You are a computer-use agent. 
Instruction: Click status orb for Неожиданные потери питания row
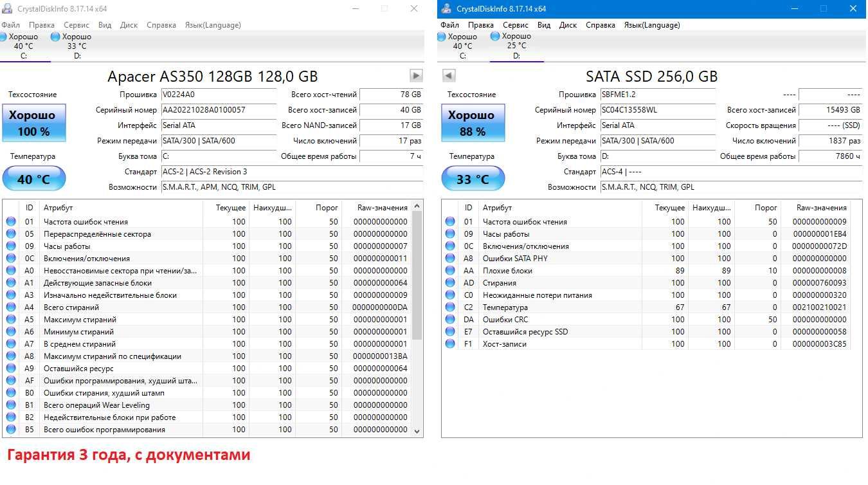coord(450,295)
